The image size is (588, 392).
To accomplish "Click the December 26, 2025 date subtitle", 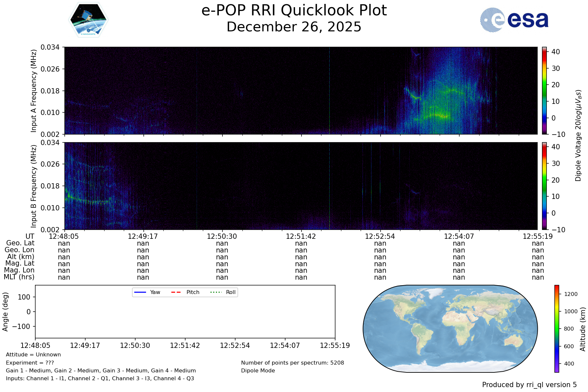I will pyautogui.click(x=294, y=27).
